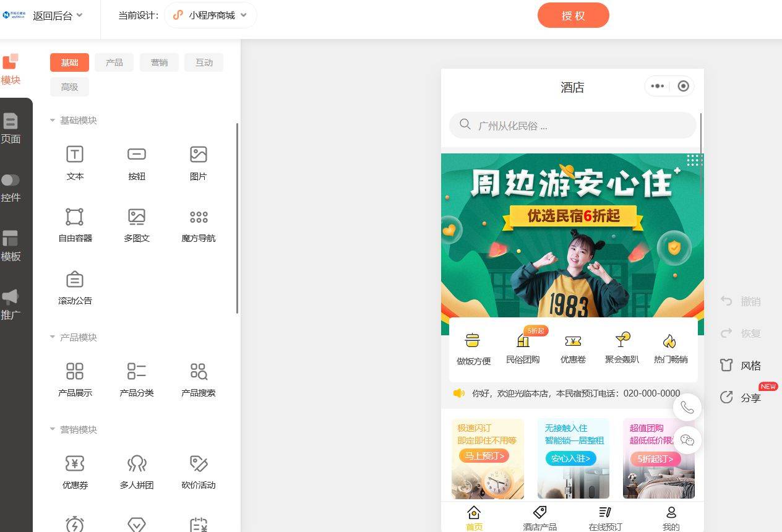Screen dimensions: 782x532
Task: Switch to the 产品 tab
Action: coord(114,62)
